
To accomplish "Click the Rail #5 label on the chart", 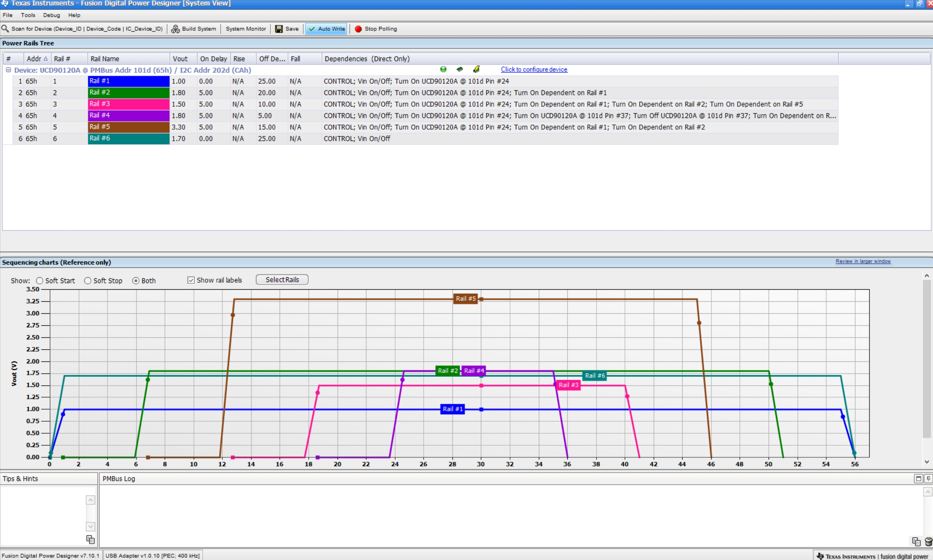I will point(465,298).
